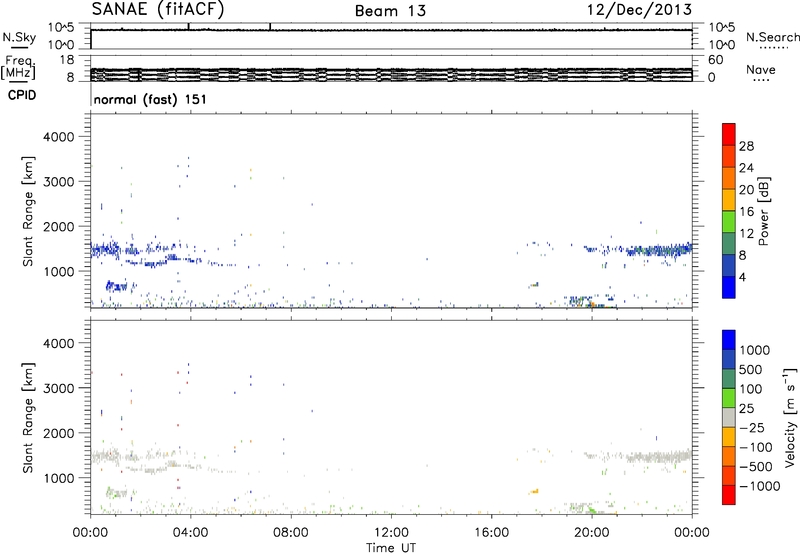Click the 2000 tick of the power panel
This screenshot has height=554, width=800.
point(59,226)
